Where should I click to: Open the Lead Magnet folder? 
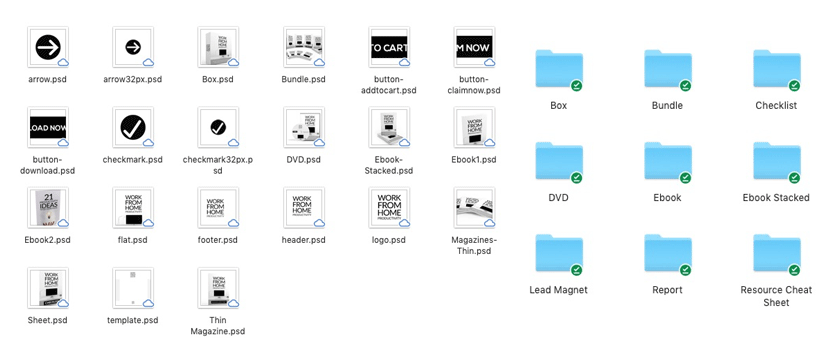tap(559, 254)
